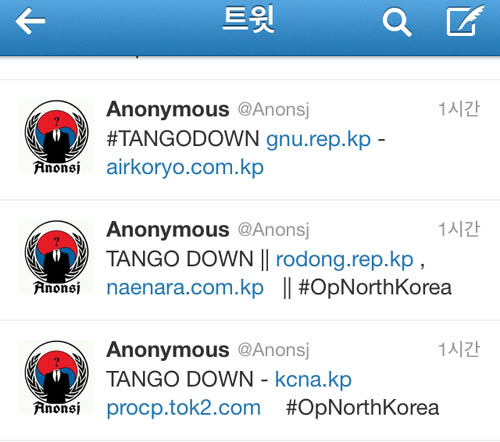Viewport: 500px width, 442px height.
Task: Tap #OpNorthKorea in the naenara tweet
Action: (375, 288)
